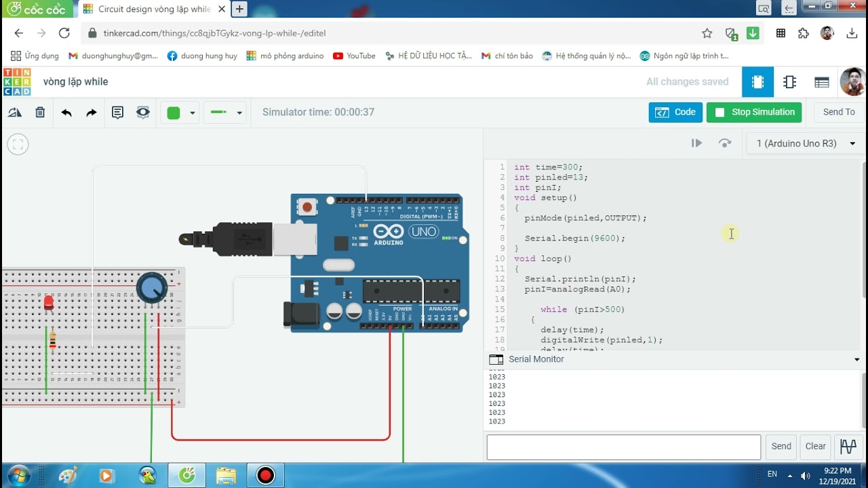Step the debugger forward
Screen dimensions: 868x488
[x=696, y=143]
